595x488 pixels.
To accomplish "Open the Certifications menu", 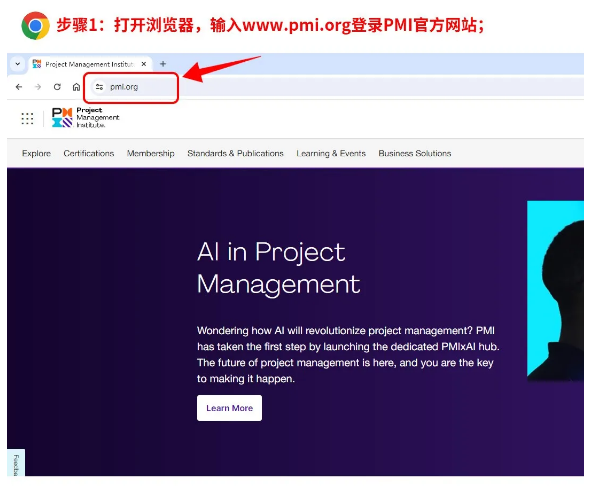I will point(89,153).
